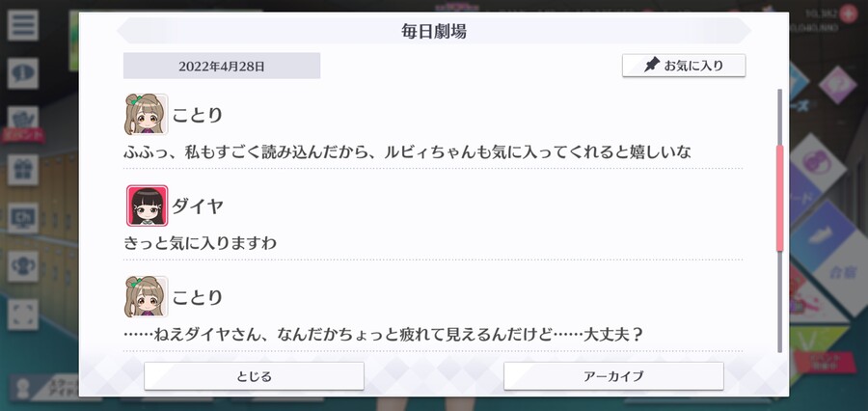Image resolution: width=868 pixels, height=411 pixels.
Task: Pin this story with お気に入り
Action: coord(684,66)
